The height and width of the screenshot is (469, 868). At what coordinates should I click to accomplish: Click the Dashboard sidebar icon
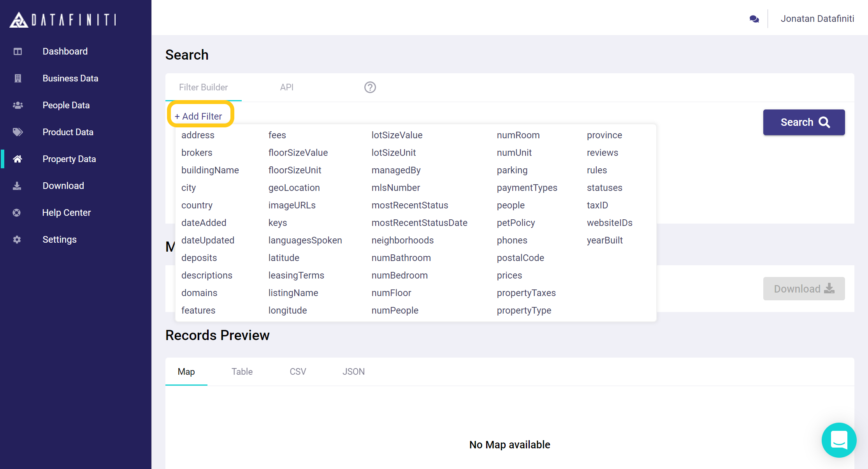[x=18, y=51]
